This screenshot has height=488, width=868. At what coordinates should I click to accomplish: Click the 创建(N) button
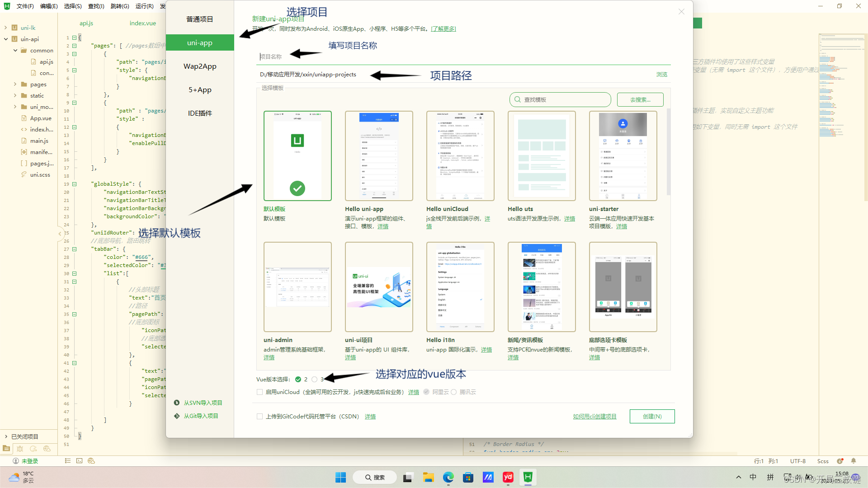pos(652,417)
